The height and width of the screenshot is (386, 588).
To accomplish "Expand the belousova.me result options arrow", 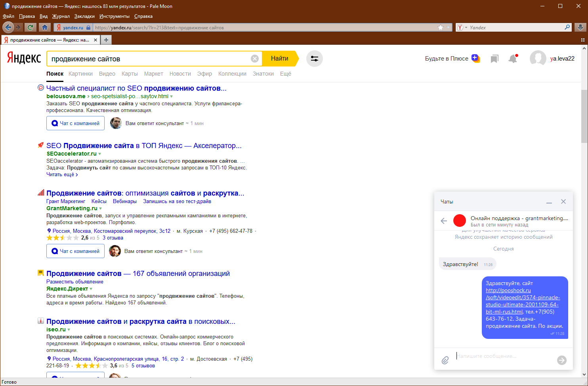I will (x=172, y=97).
